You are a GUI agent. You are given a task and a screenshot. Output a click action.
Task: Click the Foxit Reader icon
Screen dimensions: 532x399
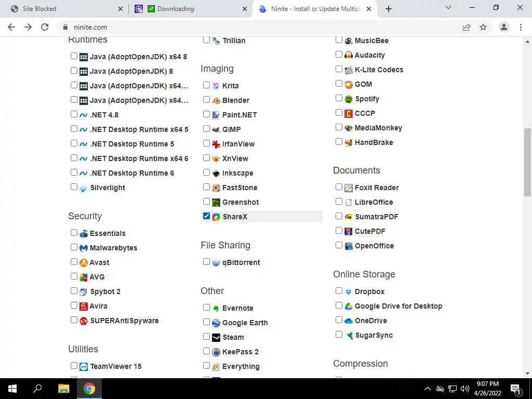[349, 188]
